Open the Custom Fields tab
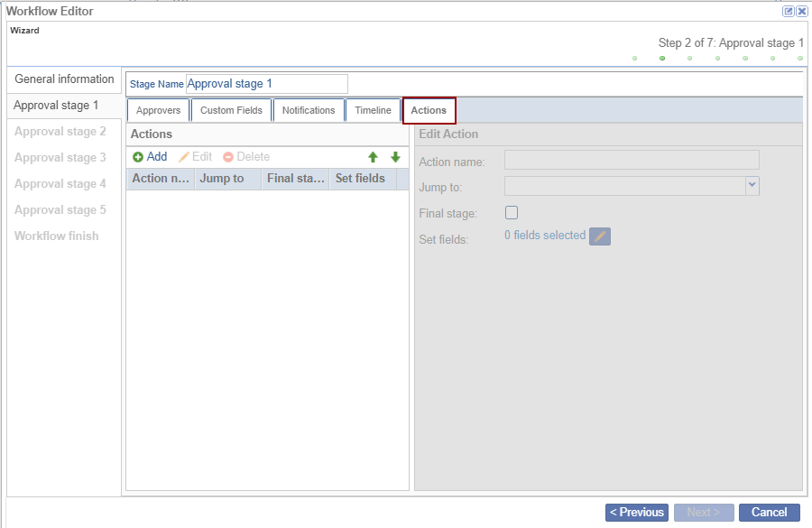This screenshot has height=528, width=812. point(231,110)
